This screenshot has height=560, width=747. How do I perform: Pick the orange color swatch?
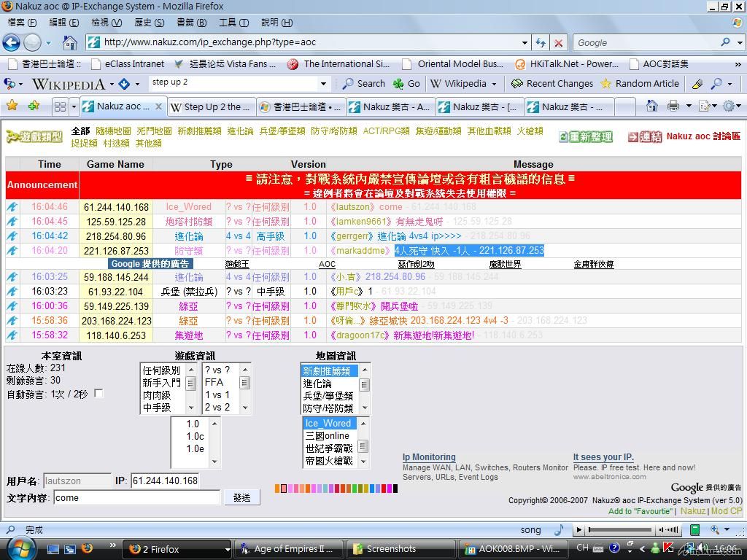click(278, 489)
